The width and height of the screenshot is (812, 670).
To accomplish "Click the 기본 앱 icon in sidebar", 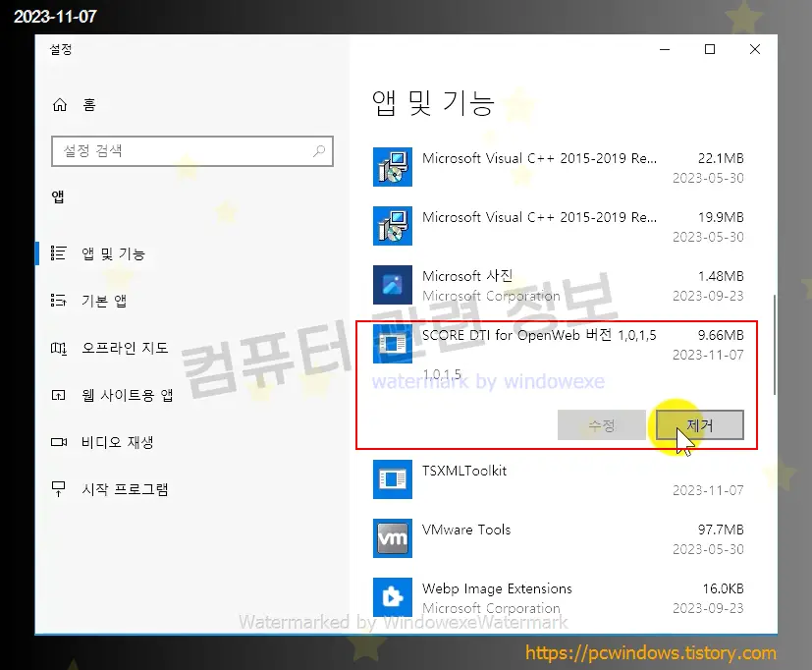I will [58, 300].
